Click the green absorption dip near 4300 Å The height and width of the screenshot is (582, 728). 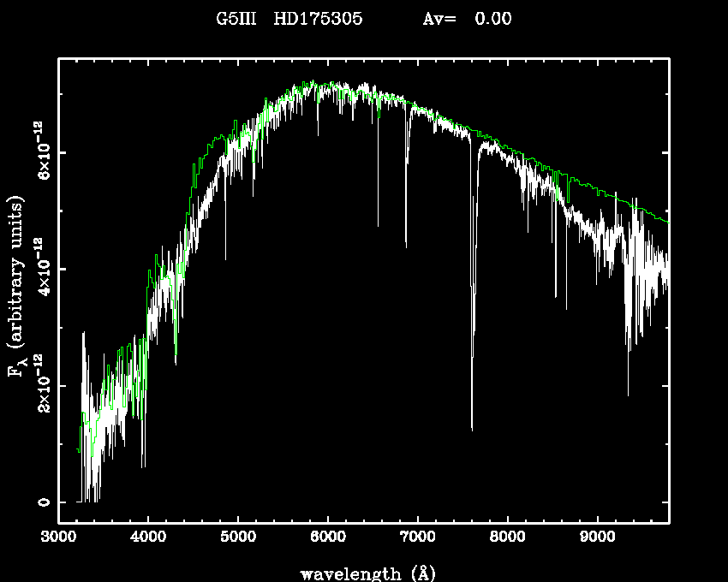click(x=176, y=354)
